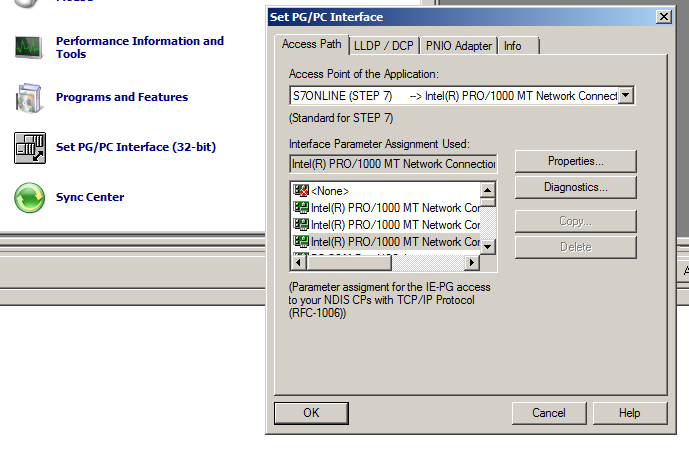Click the Properties... button

click(576, 161)
